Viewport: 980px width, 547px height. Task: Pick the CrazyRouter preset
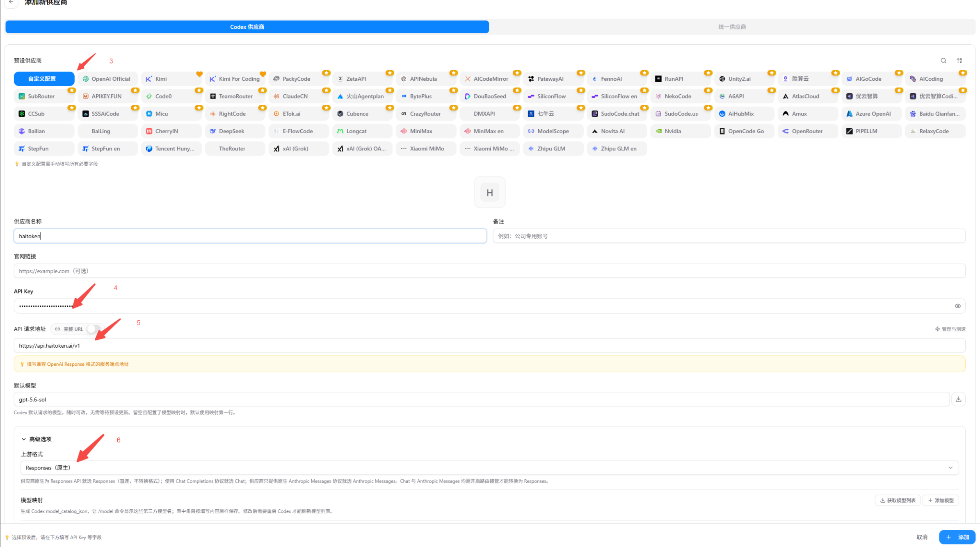pos(426,114)
